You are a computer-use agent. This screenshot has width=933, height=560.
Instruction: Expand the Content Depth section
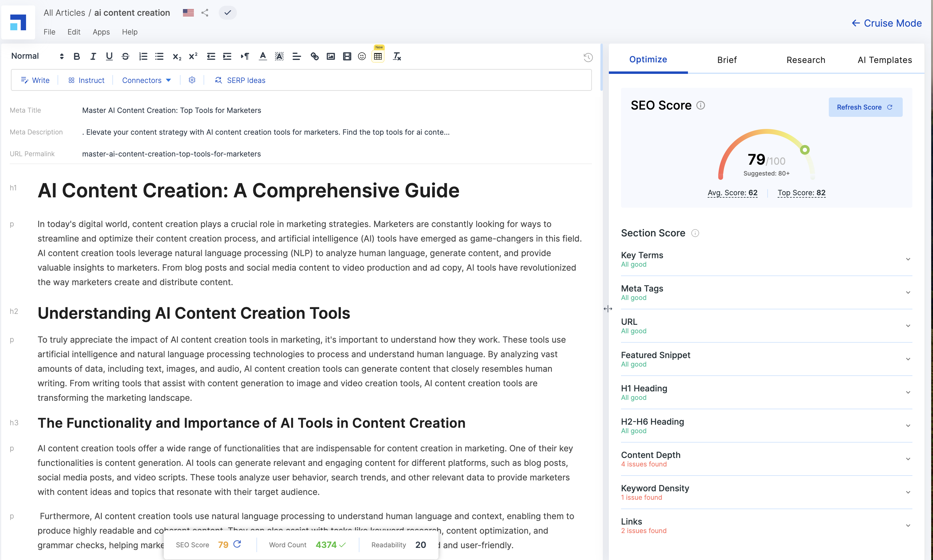(x=907, y=459)
